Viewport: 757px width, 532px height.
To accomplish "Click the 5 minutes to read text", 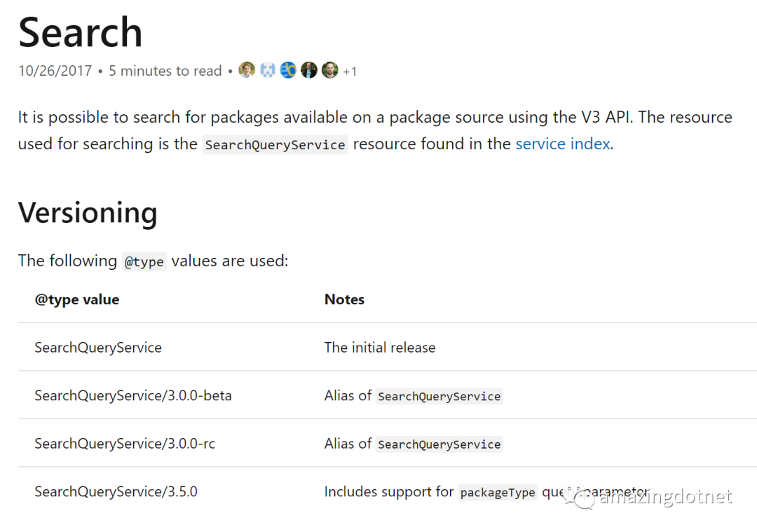I will (x=165, y=71).
